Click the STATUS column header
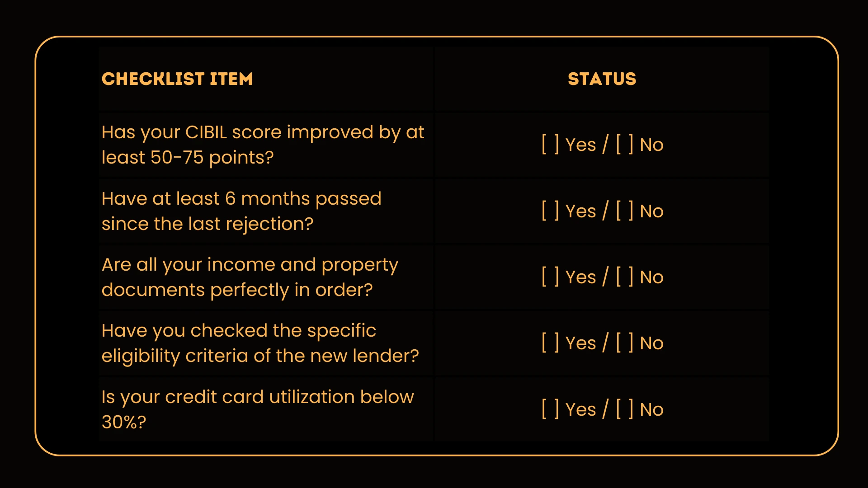868x488 pixels. tap(602, 79)
